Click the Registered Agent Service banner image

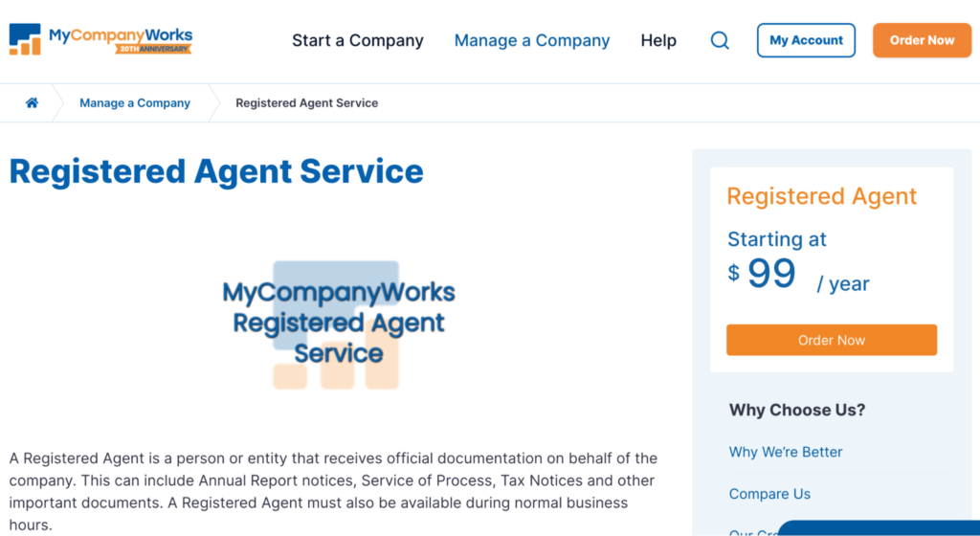pos(338,324)
